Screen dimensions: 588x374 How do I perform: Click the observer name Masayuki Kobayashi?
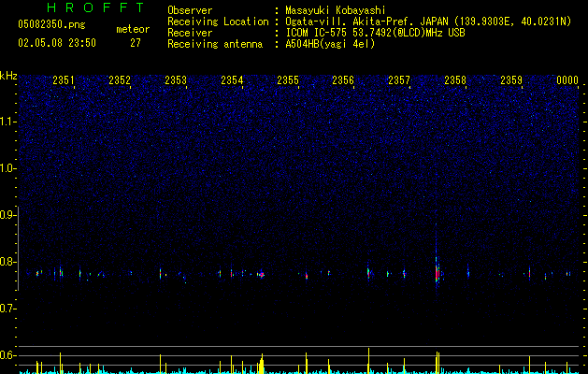pyautogui.click(x=336, y=10)
